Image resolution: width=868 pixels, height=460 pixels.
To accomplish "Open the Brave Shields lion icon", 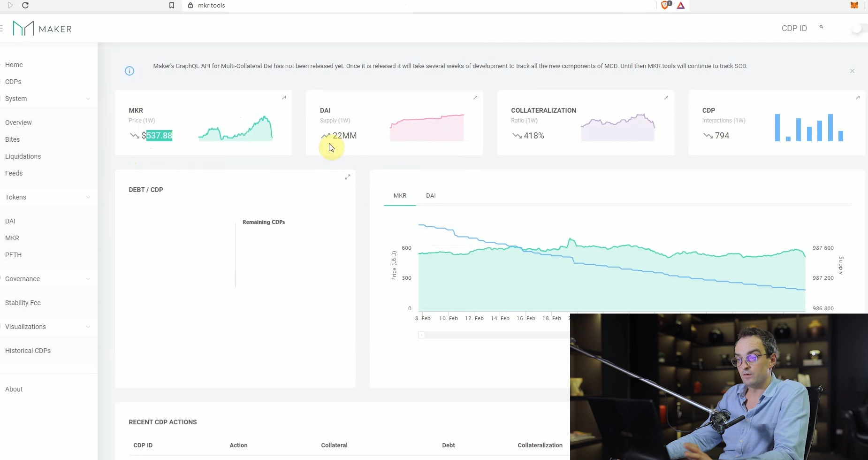I will click(x=665, y=5).
